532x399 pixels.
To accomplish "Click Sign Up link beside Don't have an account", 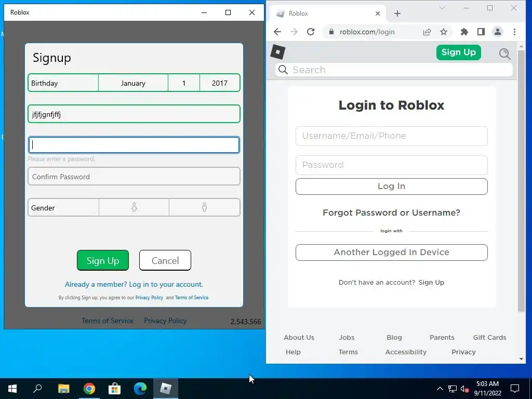I will [431, 282].
